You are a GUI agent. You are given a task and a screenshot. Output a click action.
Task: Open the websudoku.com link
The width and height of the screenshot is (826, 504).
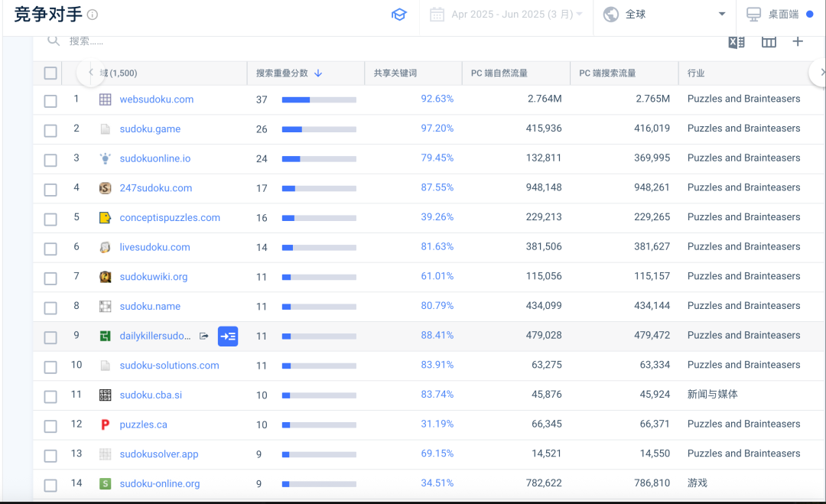pos(157,99)
